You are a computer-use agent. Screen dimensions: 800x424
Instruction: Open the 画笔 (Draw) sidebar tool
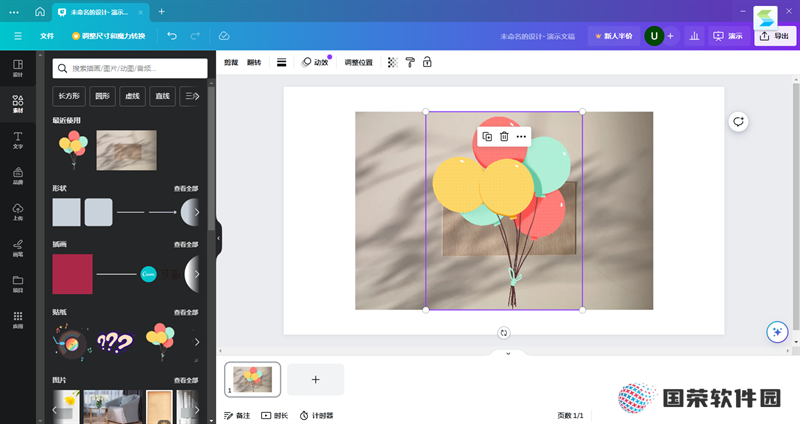point(18,247)
